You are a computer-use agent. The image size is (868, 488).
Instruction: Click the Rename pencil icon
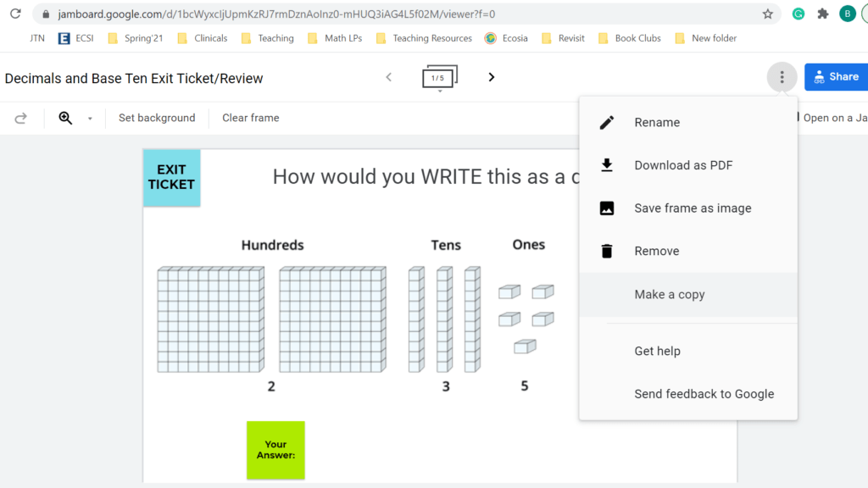click(x=607, y=122)
